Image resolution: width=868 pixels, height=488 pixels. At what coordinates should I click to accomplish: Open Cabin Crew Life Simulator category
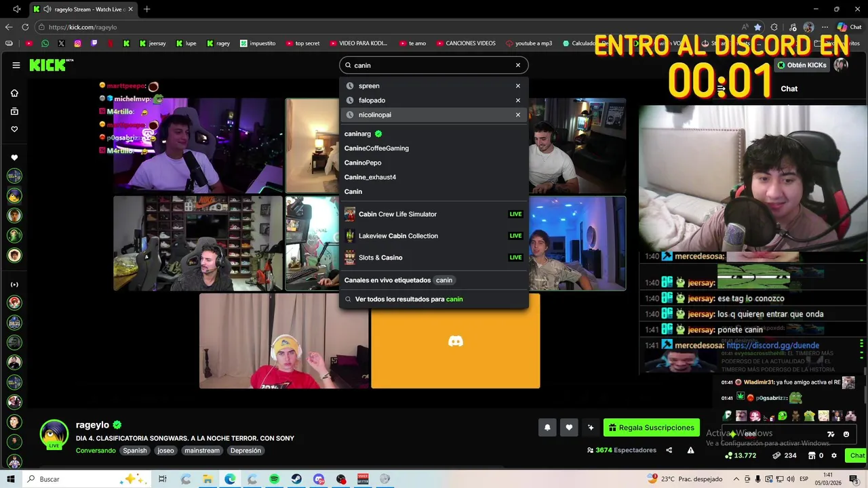pyautogui.click(x=434, y=214)
